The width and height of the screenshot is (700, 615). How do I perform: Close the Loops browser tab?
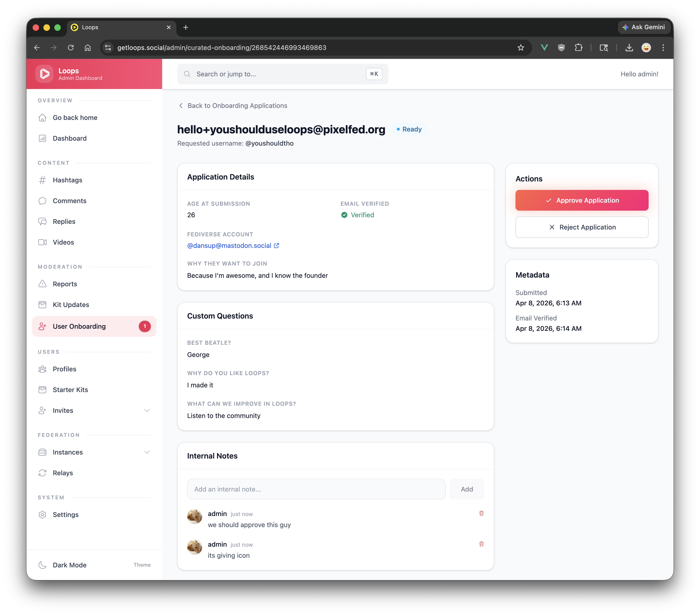click(169, 27)
